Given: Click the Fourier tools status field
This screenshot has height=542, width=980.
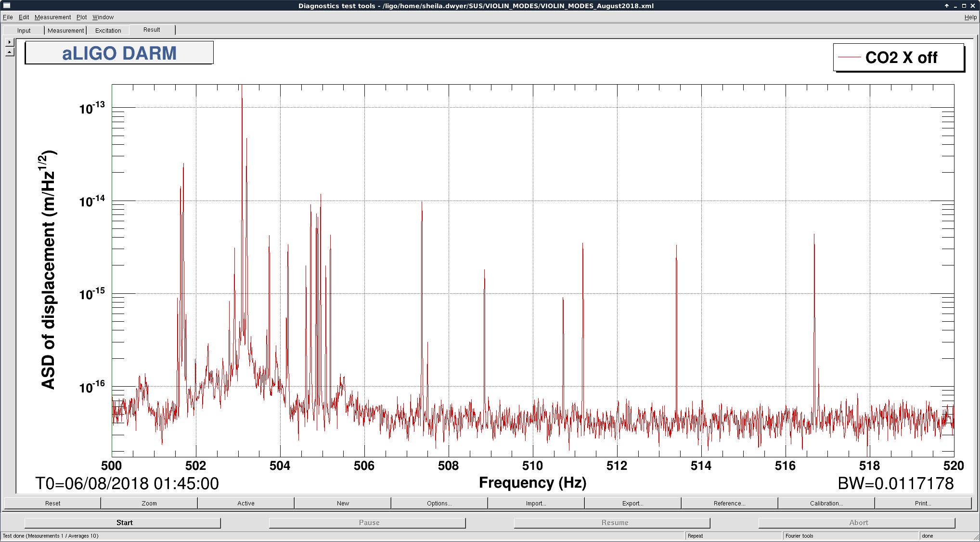Looking at the screenshot, I should [850, 536].
